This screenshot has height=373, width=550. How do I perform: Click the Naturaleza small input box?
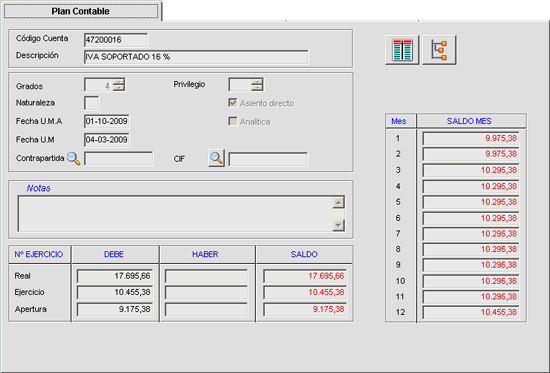tap(92, 103)
